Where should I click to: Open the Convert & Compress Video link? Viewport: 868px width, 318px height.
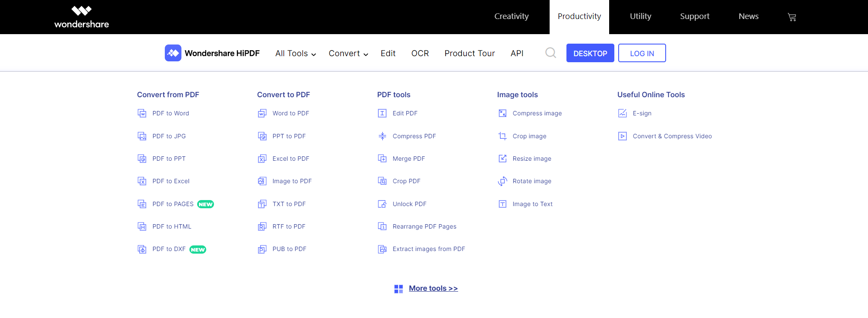tap(672, 136)
